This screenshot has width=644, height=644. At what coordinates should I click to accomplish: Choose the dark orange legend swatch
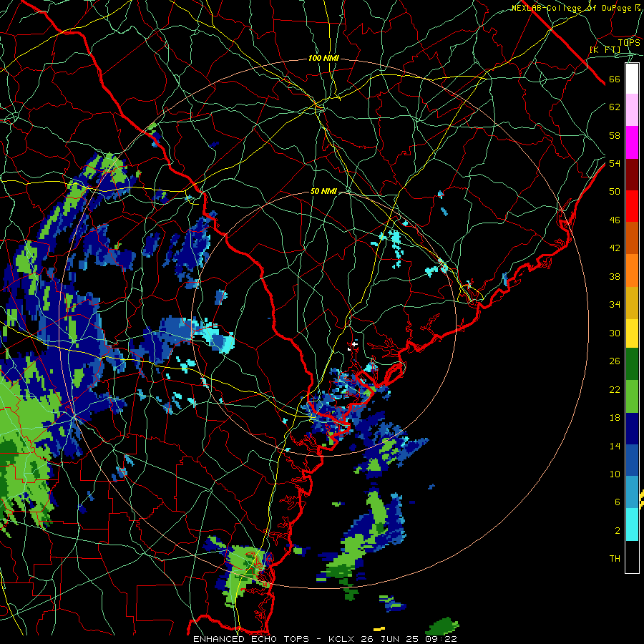coord(632,238)
